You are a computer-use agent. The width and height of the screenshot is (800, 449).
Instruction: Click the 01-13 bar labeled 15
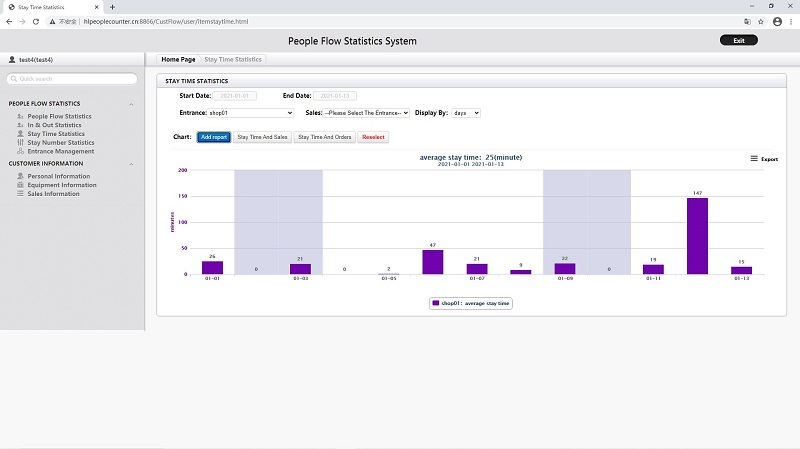741,270
